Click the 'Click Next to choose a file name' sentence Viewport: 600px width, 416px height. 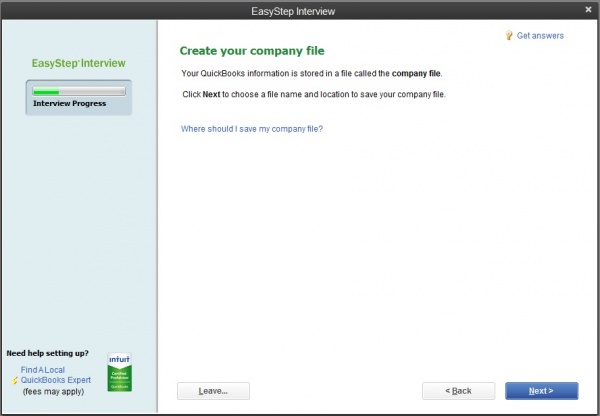[314, 95]
